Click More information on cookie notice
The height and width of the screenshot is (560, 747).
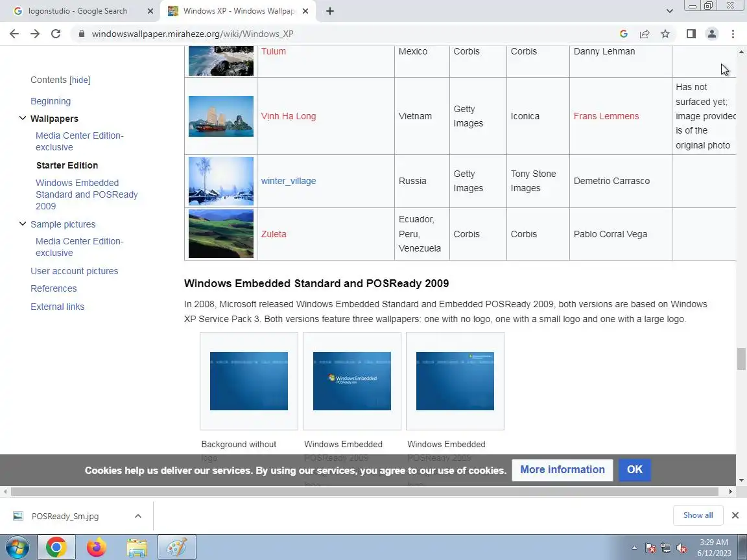[562, 470]
